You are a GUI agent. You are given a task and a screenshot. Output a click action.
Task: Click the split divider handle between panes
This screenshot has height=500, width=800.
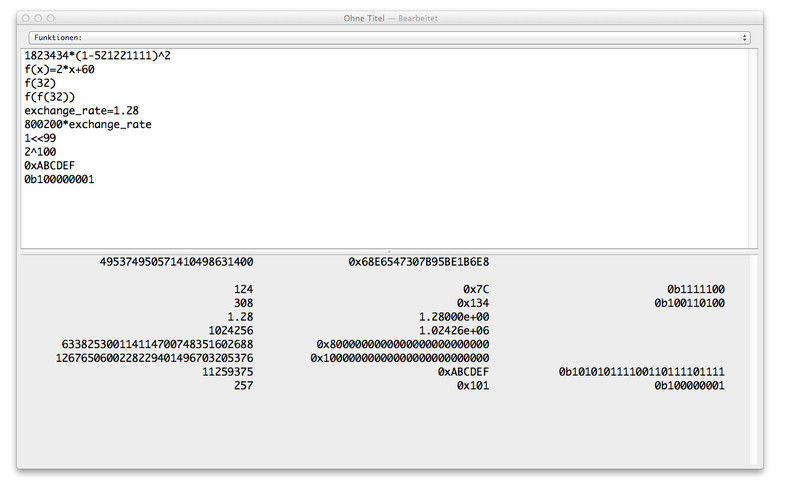tap(389, 252)
